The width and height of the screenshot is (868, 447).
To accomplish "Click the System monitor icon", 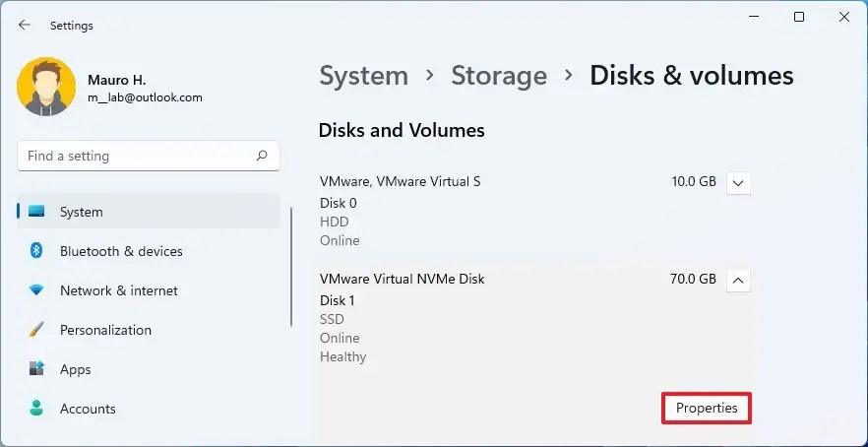I will [x=36, y=212].
